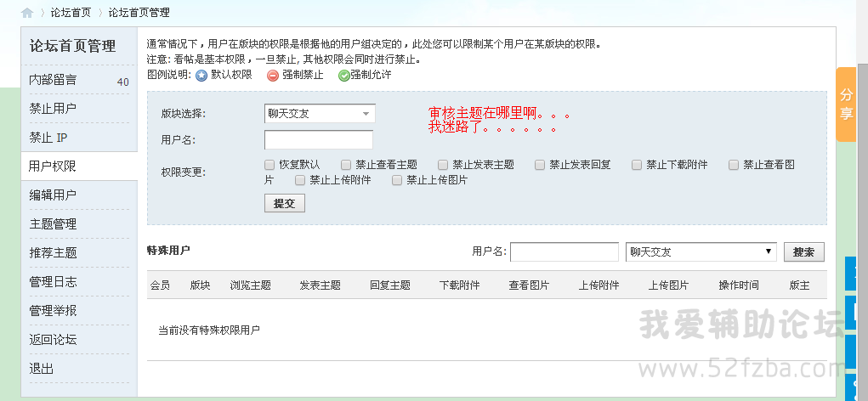
Task: Click the blue 默认权限 legend icon
Action: 202,76
